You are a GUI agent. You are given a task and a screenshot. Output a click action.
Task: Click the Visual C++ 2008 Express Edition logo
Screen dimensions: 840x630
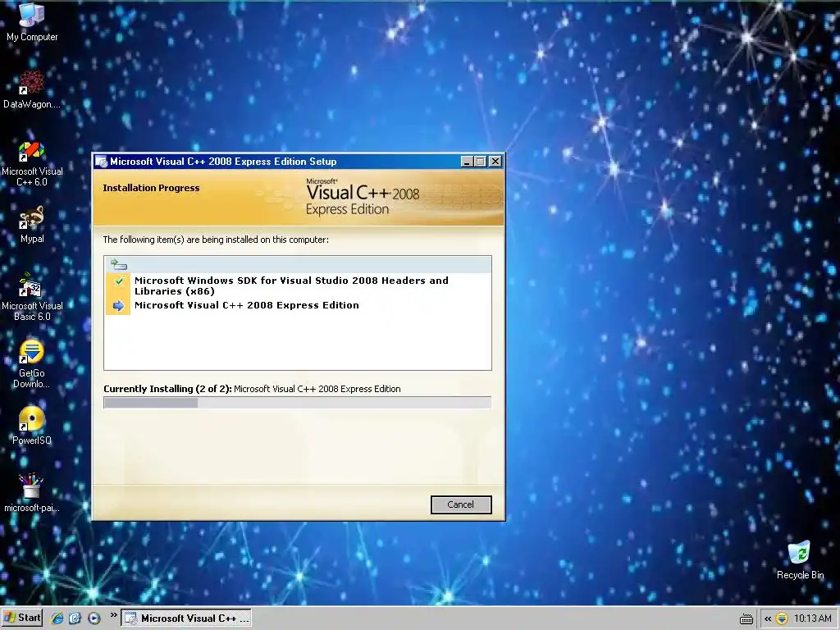pos(363,197)
